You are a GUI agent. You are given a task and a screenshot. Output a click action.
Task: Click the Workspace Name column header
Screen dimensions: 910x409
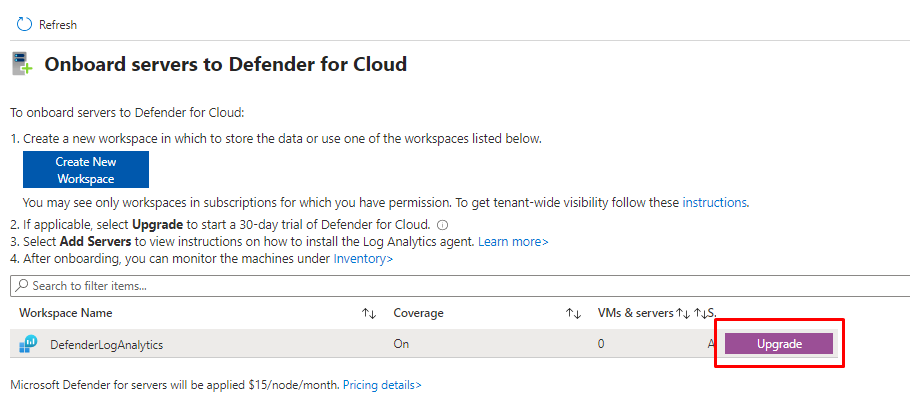point(66,313)
